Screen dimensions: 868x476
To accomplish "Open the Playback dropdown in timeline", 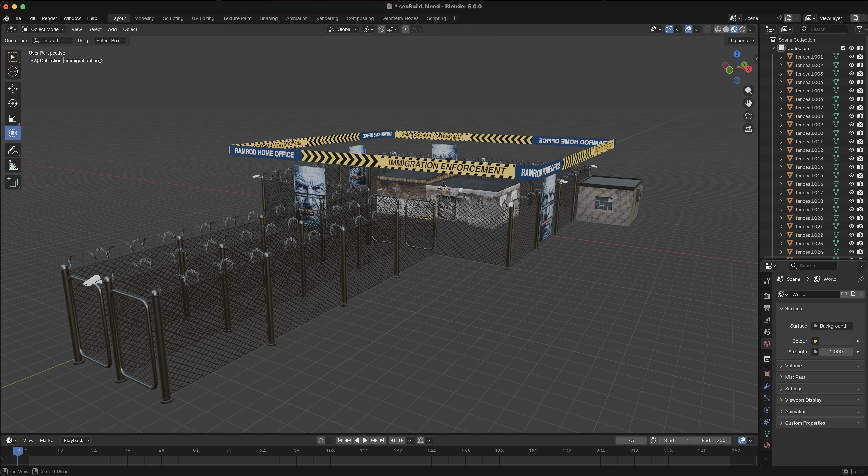I will pos(76,440).
